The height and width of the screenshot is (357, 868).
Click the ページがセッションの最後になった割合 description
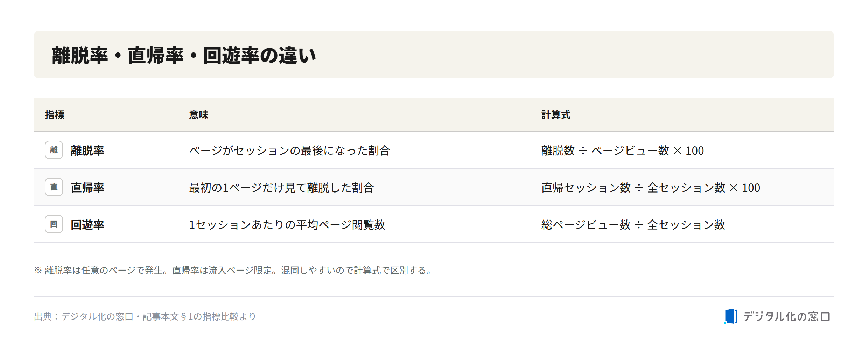[290, 150]
